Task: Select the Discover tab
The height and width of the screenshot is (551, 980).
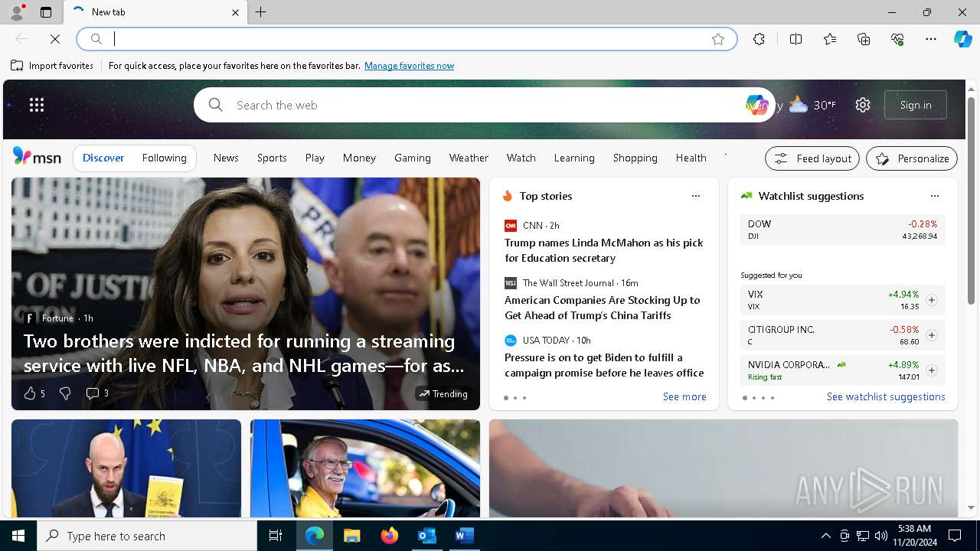Action: [103, 158]
